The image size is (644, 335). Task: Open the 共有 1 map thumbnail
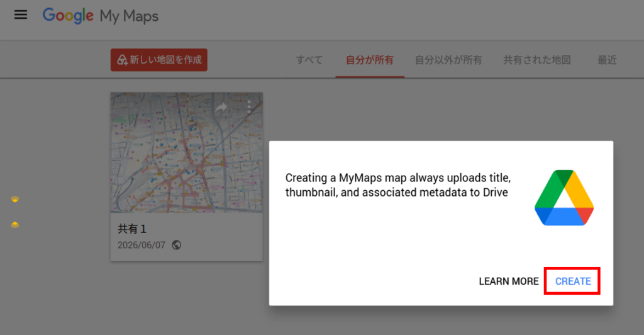point(186,152)
